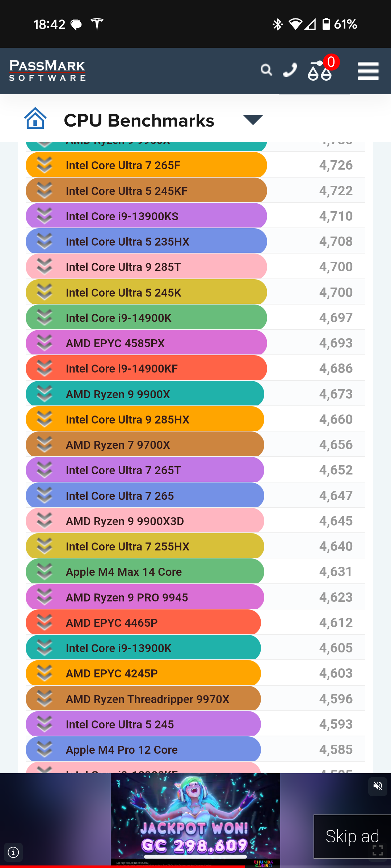Expand the CPU Benchmarks dropdown arrow
Screen dimensions: 391x868
pyautogui.click(x=253, y=120)
